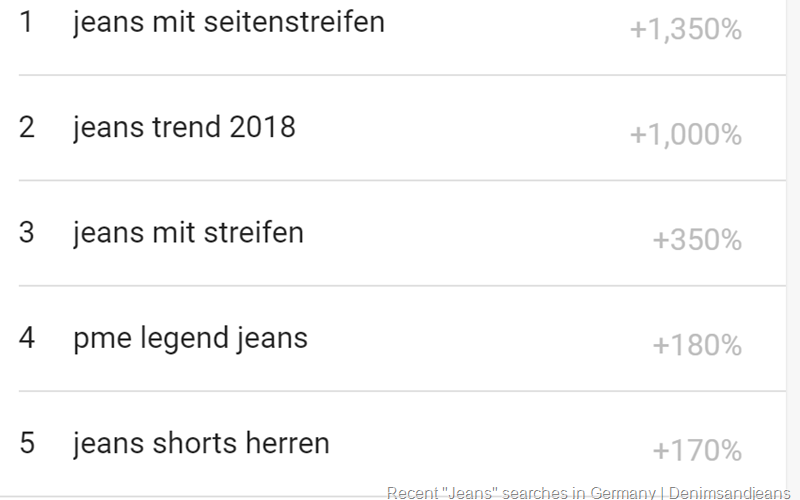Image resolution: width=800 pixels, height=500 pixels.
Task: Click the 'jeans trend 2018' search term
Action: (184, 128)
